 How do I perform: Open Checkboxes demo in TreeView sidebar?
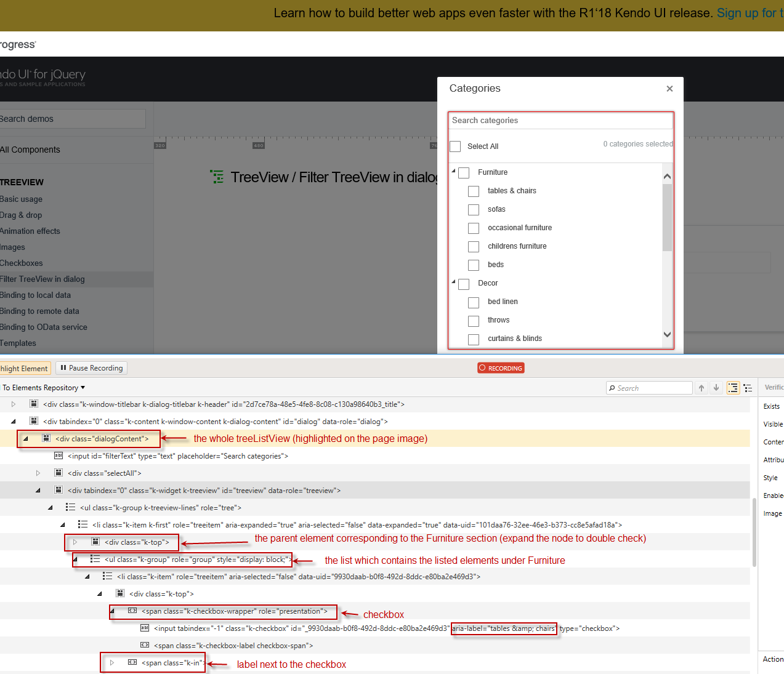(22, 263)
